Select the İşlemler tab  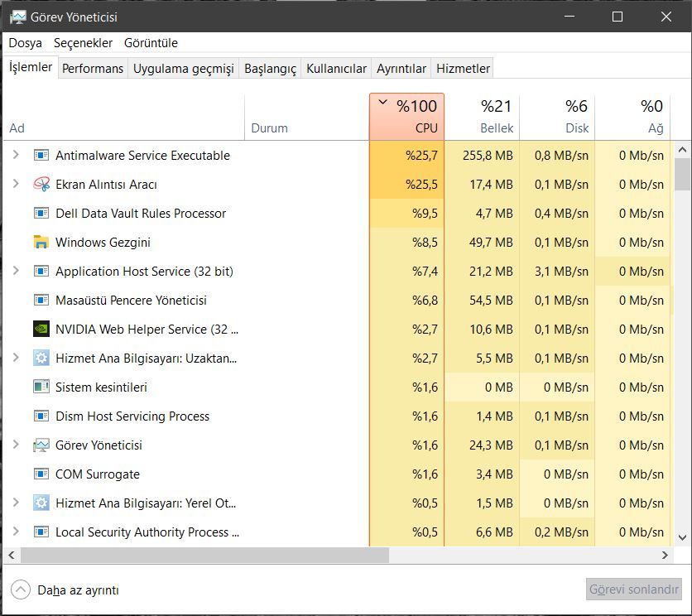(31, 67)
